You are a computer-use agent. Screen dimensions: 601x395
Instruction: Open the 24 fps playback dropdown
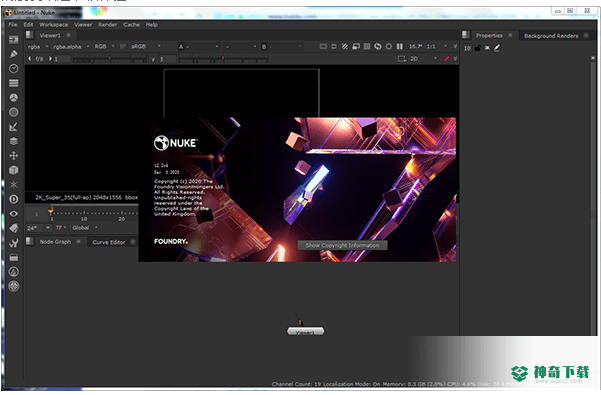pos(38,228)
